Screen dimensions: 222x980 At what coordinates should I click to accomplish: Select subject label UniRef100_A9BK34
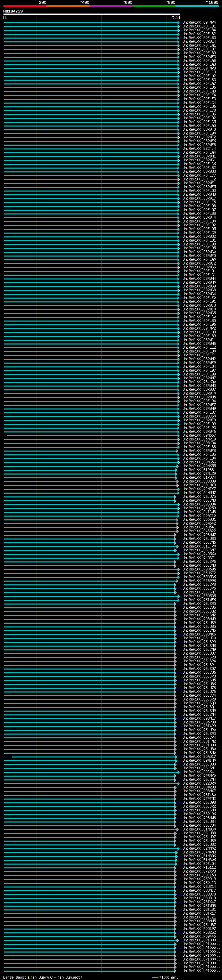click(199, 443)
